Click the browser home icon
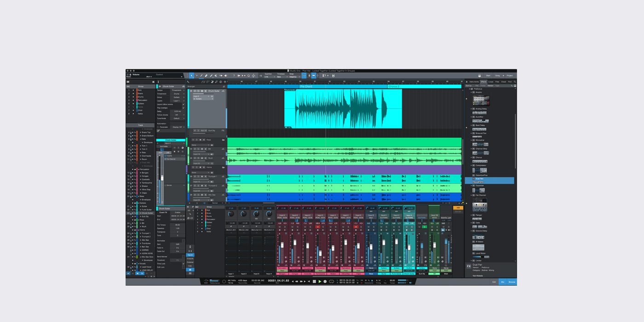Image resolution: width=644 pixels, height=322 pixels. (x=466, y=82)
